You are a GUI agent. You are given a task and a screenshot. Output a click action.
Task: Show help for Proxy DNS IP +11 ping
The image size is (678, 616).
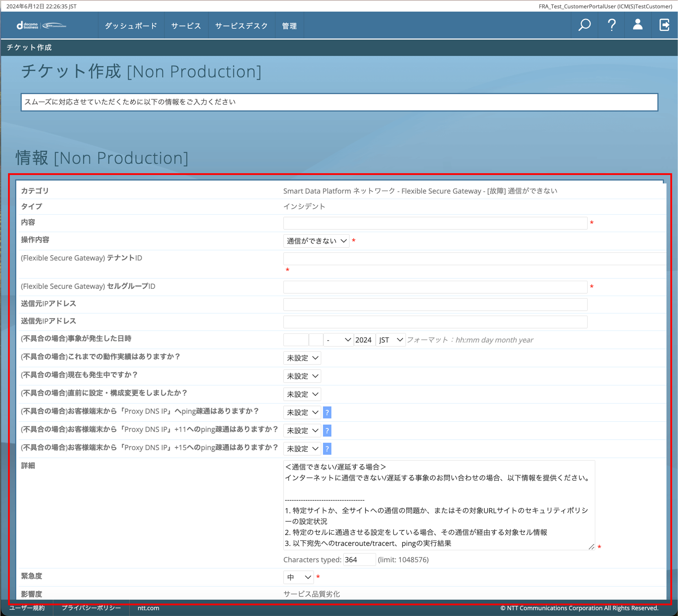pos(327,431)
